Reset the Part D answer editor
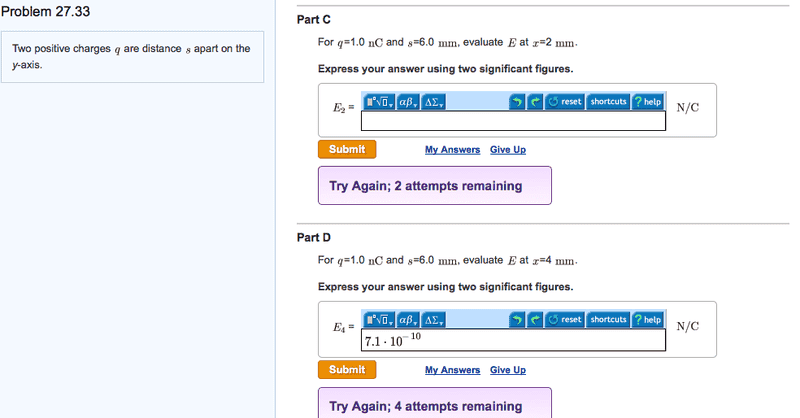 (x=565, y=320)
